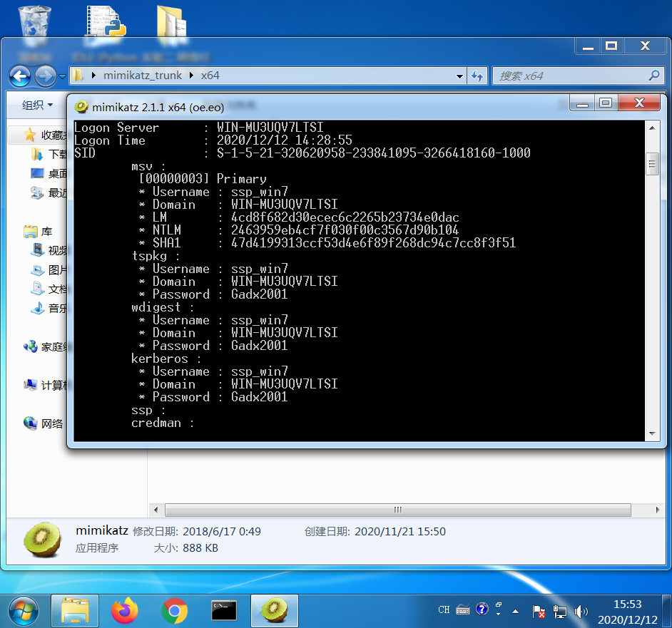Select mimikatz_trunk in the address breadcrumb
The width and height of the screenshot is (672, 628).
(143, 76)
